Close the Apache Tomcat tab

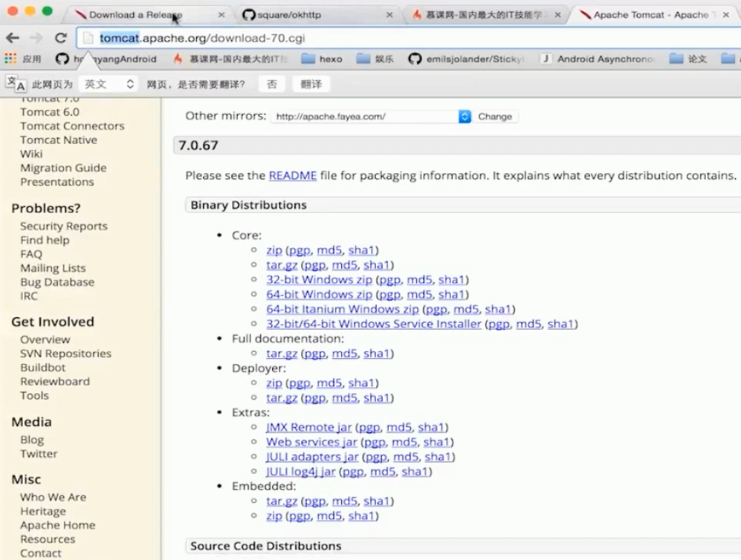[x=726, y=14]
